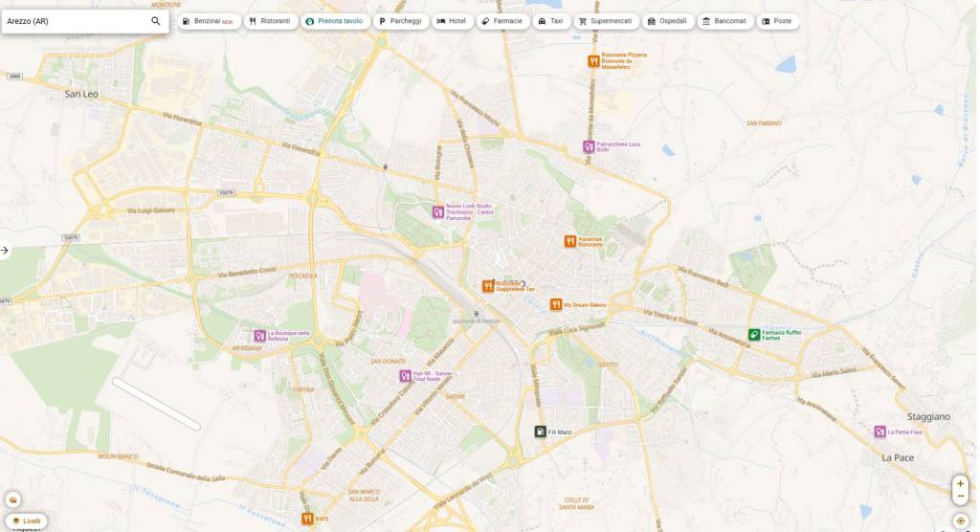The width and height of the screenshot is (980, 532).
Task: Click La Boutique della Bellezza marker
Action: coord(259,336)
